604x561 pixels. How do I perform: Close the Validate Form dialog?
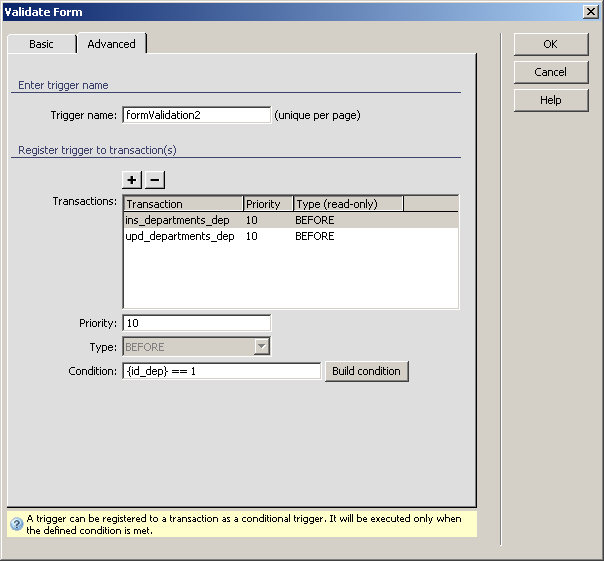(590, 11)
